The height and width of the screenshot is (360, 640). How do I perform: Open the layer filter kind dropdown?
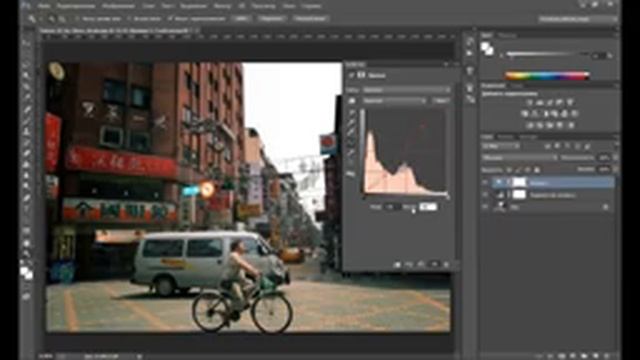(x=501, y=146)
